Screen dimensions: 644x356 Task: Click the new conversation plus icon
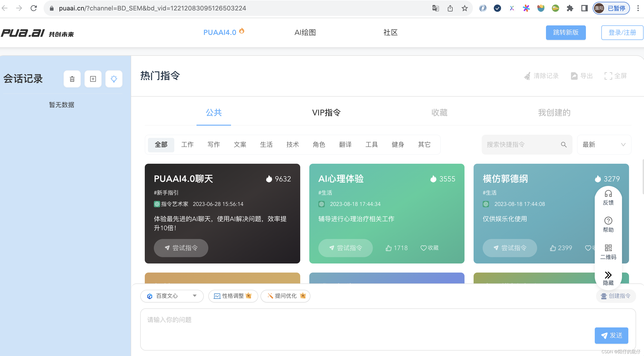(x=93, y=79)
